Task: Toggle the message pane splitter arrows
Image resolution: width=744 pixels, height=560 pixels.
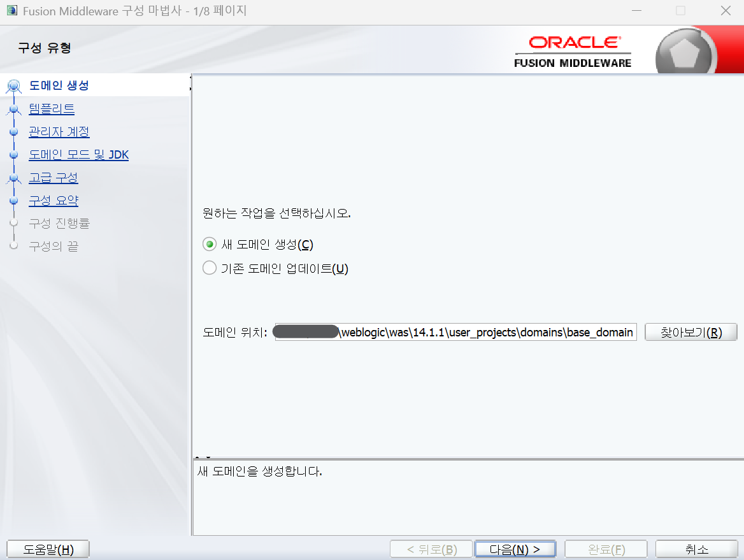Action: 203,457
